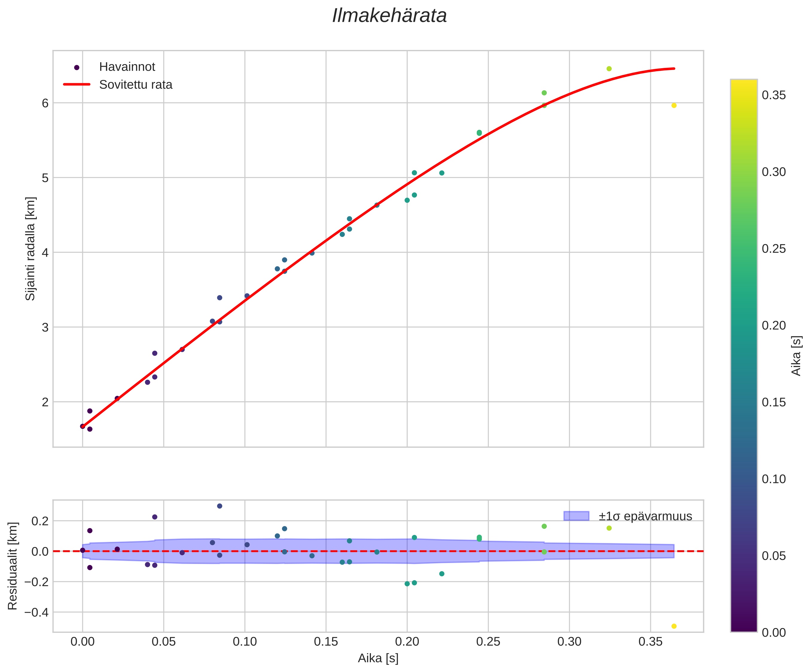Click the bottom Aika [s] x-axis label
This screenshot has width=810, height=672.
click(377, 658)
